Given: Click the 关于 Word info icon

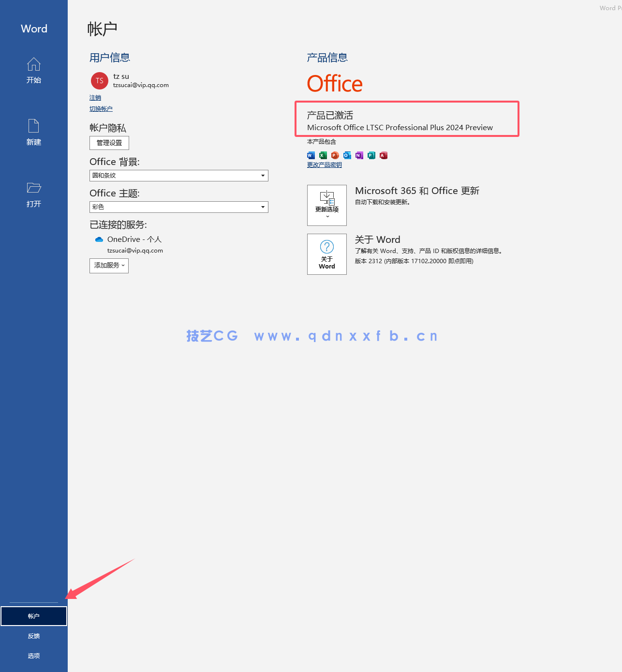Looking at the screenshot, I should [327, 254].
